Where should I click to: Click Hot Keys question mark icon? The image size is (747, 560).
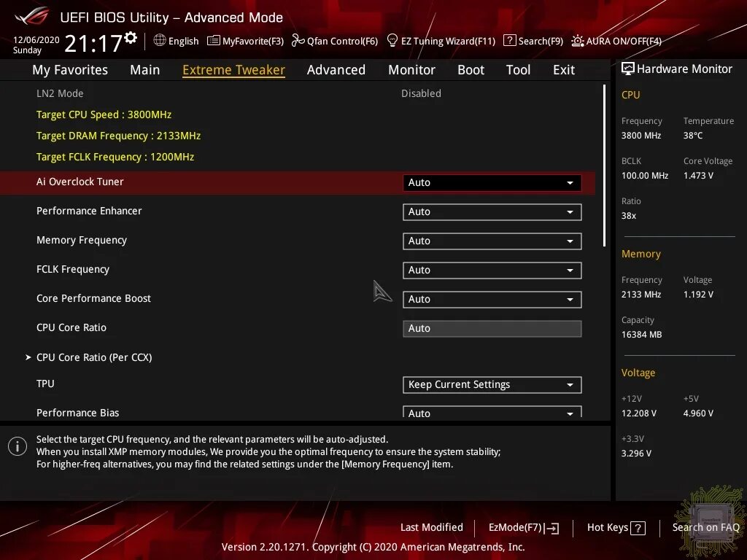638,528
